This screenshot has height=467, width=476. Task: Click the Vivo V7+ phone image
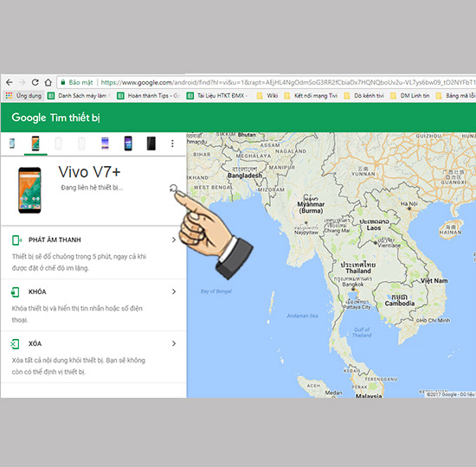pyautogui.click(x=29, y=190)
